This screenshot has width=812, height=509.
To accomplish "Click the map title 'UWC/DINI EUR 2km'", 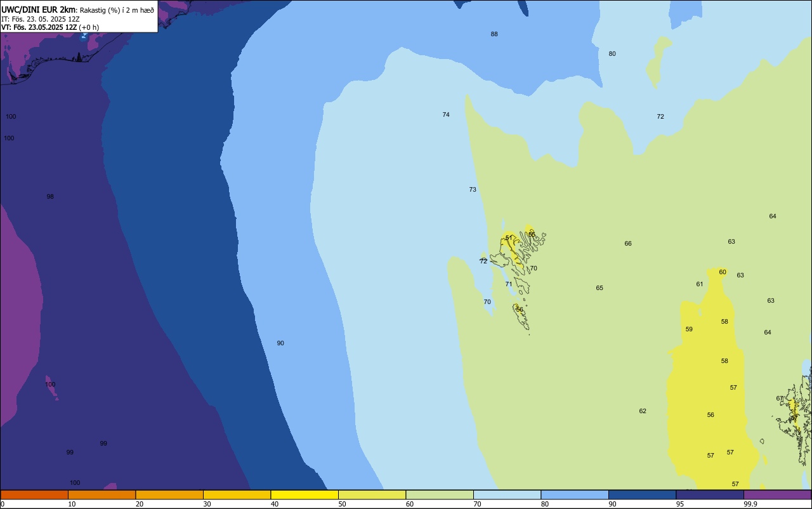I will pyautogui.click(x=39, y=10).
